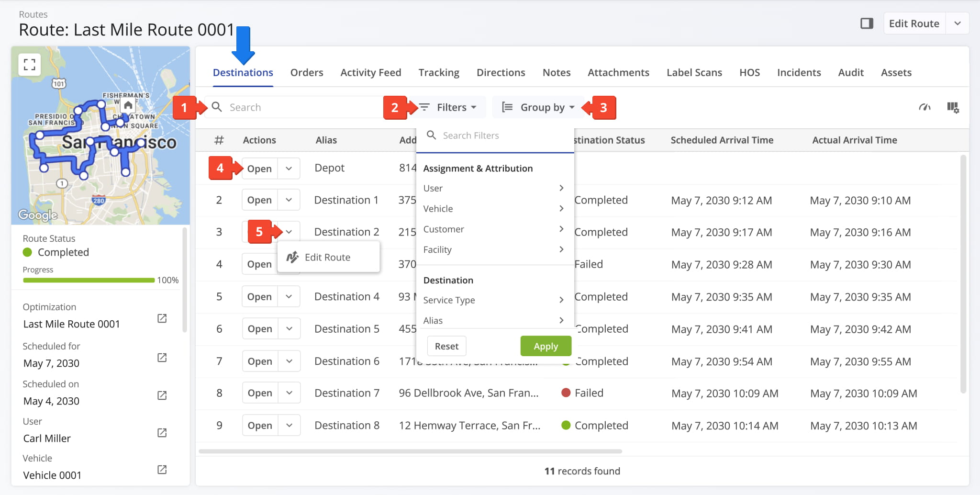Click Apply in the filters panel

pyautogui.click(x=546, y=346)
